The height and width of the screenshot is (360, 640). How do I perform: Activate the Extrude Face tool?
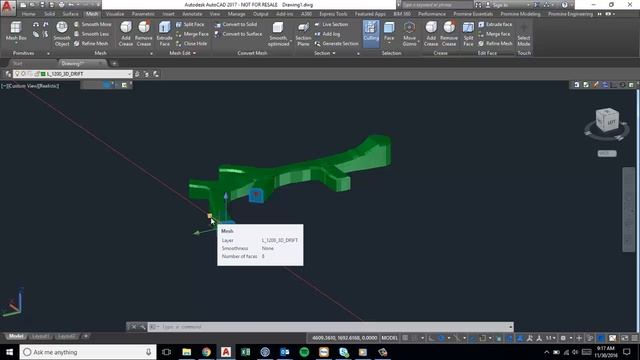click(x=164, y=33)
